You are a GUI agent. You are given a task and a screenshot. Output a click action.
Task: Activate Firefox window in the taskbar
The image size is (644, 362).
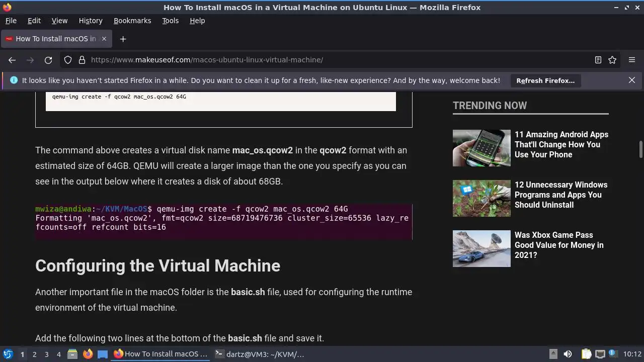[x=160, y=354]
